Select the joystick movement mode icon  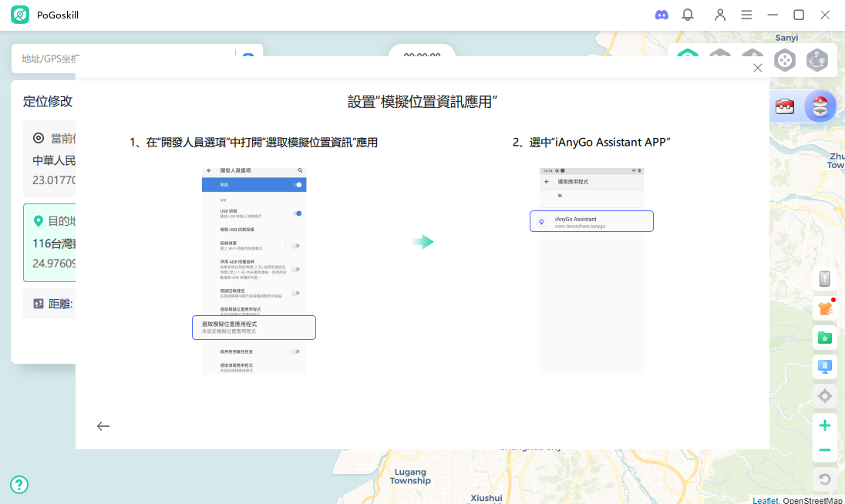(785, 60)
